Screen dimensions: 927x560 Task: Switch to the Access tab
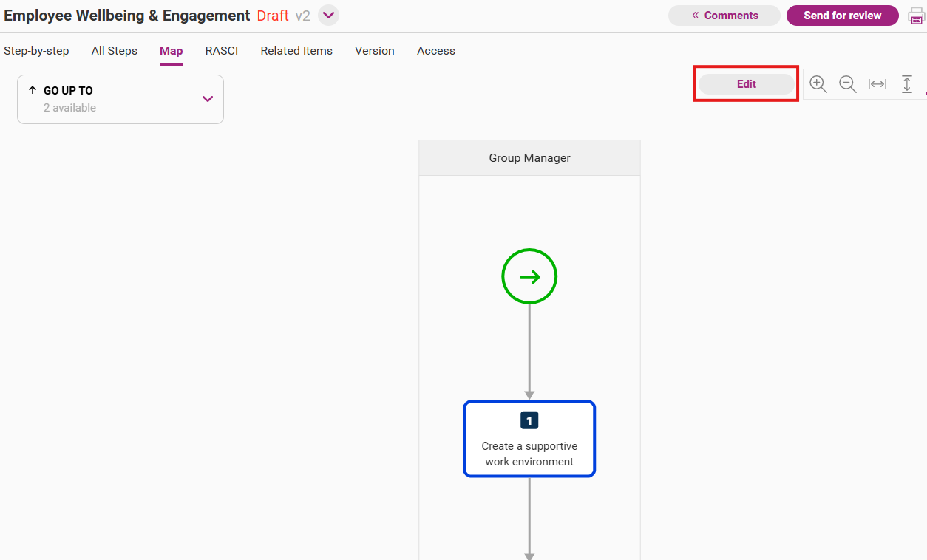[436, 51]
